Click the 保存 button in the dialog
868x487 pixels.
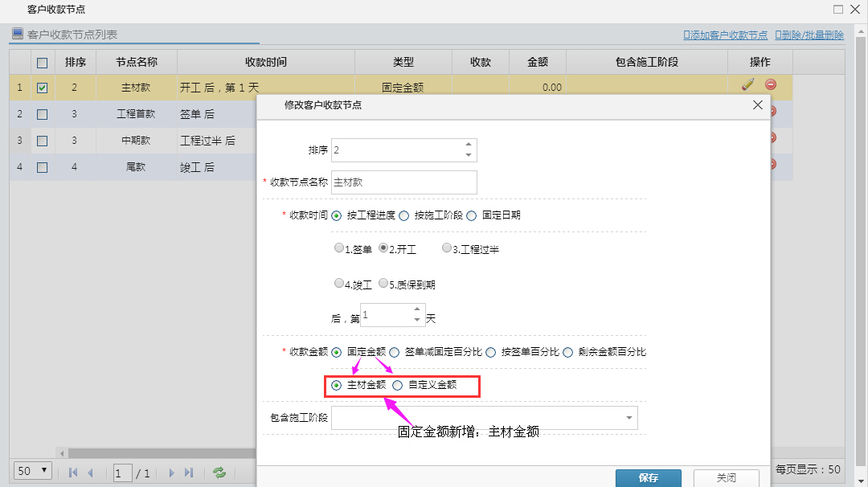(648, 477)
